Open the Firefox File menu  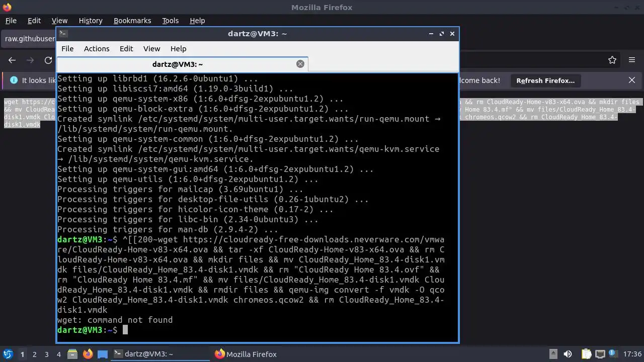click(11, 21)
